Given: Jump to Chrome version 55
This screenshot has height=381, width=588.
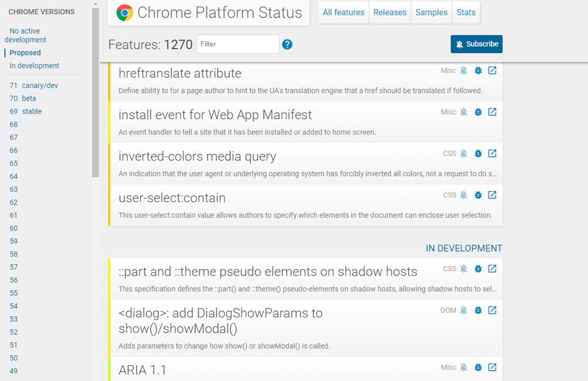Looking at the screenshot, I should pyautogui.click(x=14, y=293).
